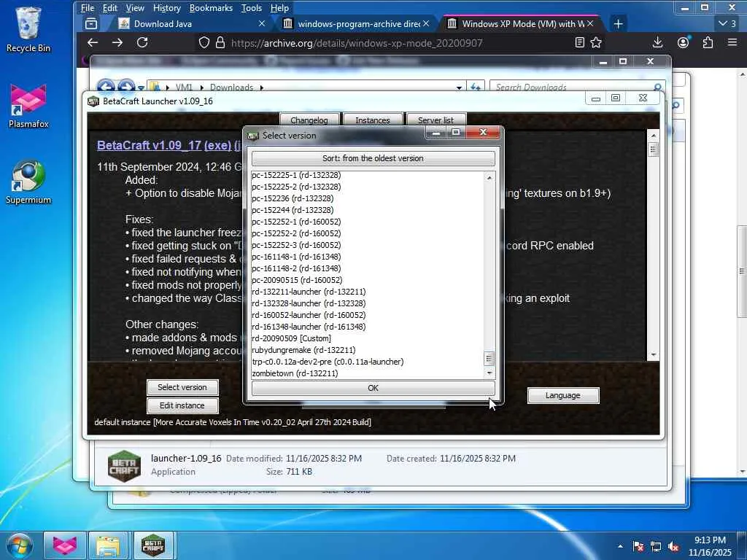Open the Supermium desktop shortcut
Image resolution: width=747 pixels, height=560 pixels.
tap(28, 182)
